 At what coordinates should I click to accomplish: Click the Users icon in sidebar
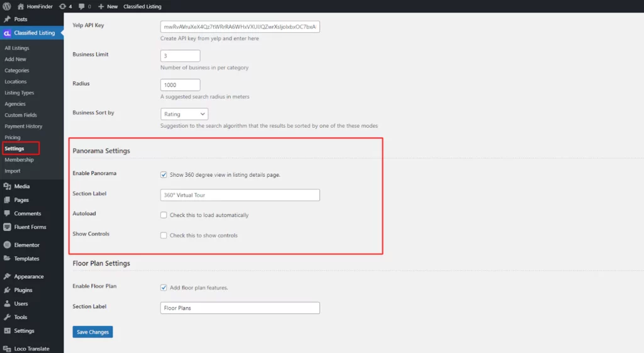point(7,304)
